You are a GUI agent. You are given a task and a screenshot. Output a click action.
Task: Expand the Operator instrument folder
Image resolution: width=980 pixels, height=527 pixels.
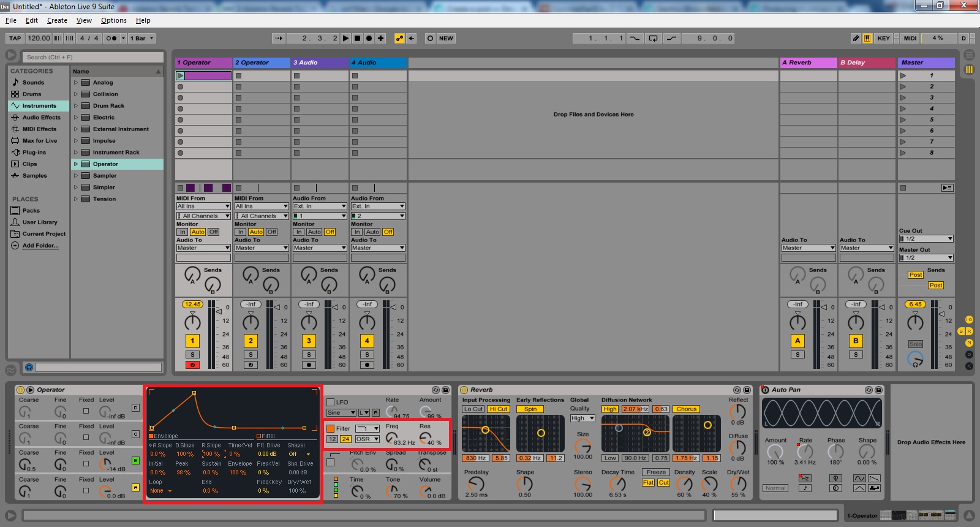click(76, 164)
